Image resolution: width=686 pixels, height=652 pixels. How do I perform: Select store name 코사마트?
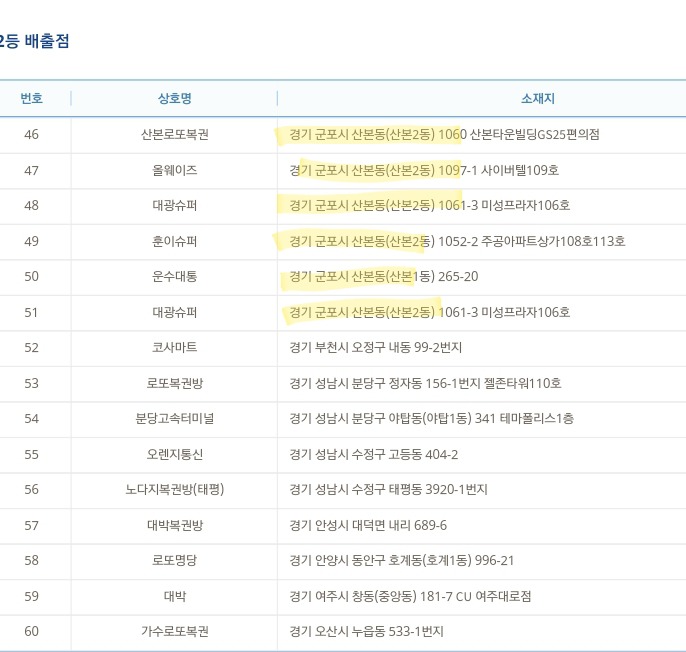[175, 347]
